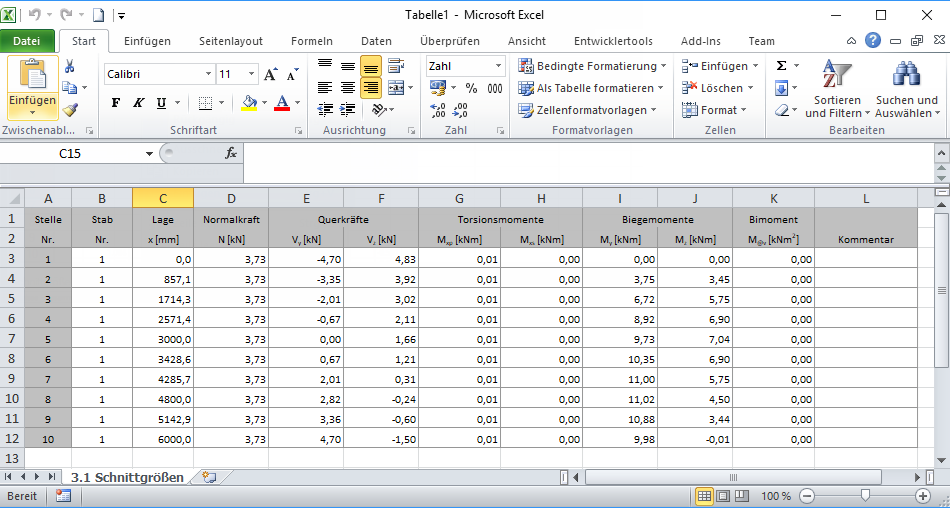Screen dimensions: 950x508
Task: Click the Einfügen button in the Zellen group
Action: point(719,66)
